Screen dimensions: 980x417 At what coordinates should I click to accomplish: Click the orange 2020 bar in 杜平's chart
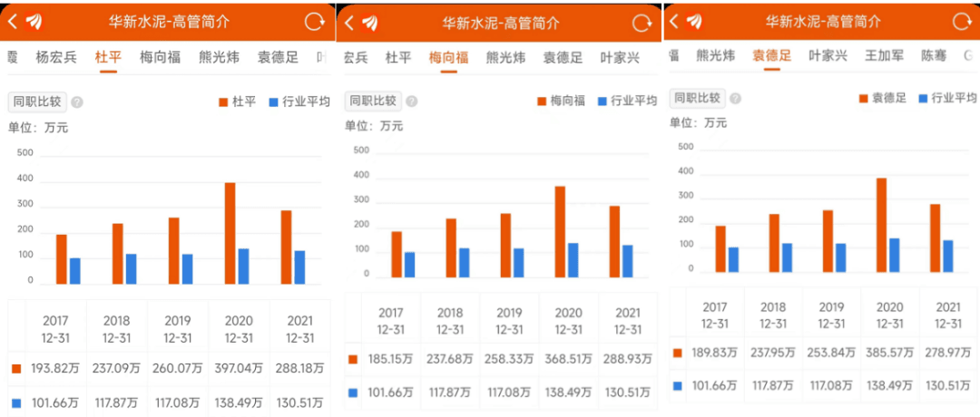point(230,233)
